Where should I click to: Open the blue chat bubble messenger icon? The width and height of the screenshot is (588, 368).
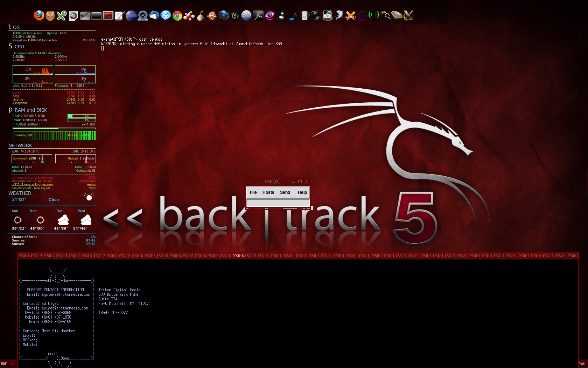click(x=166, y=15)
